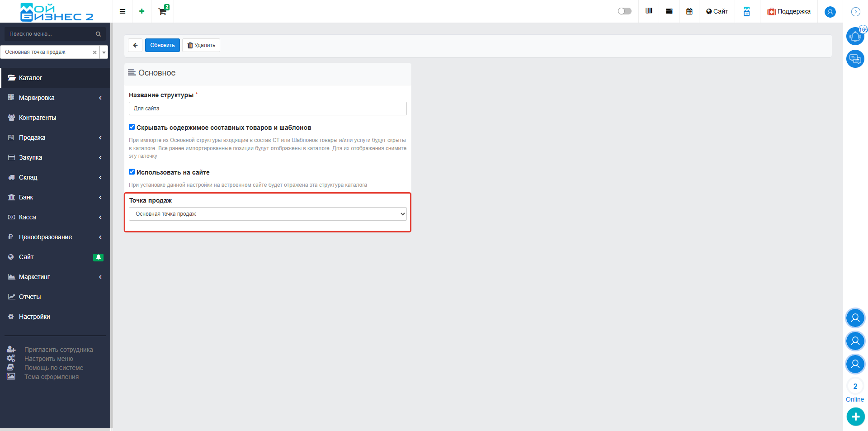Open the shopping cart icon
868x431 pixels.
pos(162,11)
